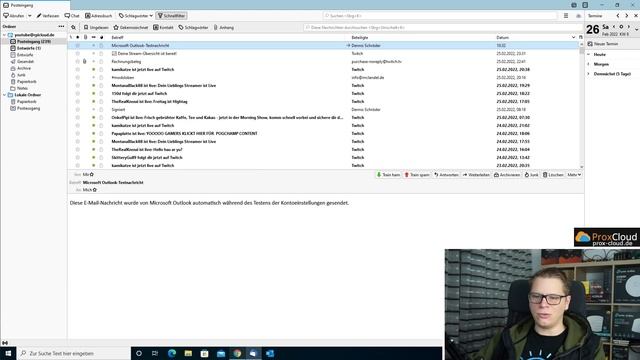Reply using the Antworten button
Viewport: 640px width, 360px height.
tap(446, 175)
